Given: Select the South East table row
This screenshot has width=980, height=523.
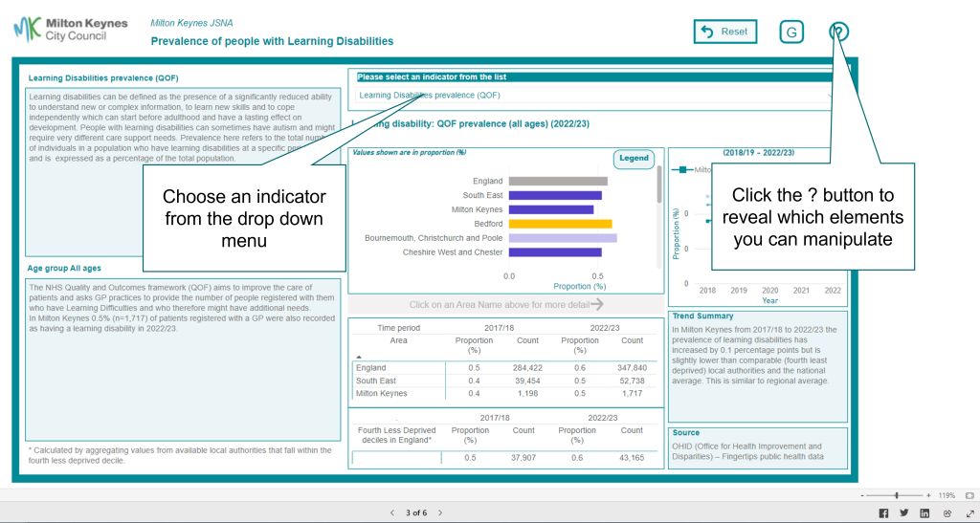Looking at the screenshot, I should pos(505,381).
